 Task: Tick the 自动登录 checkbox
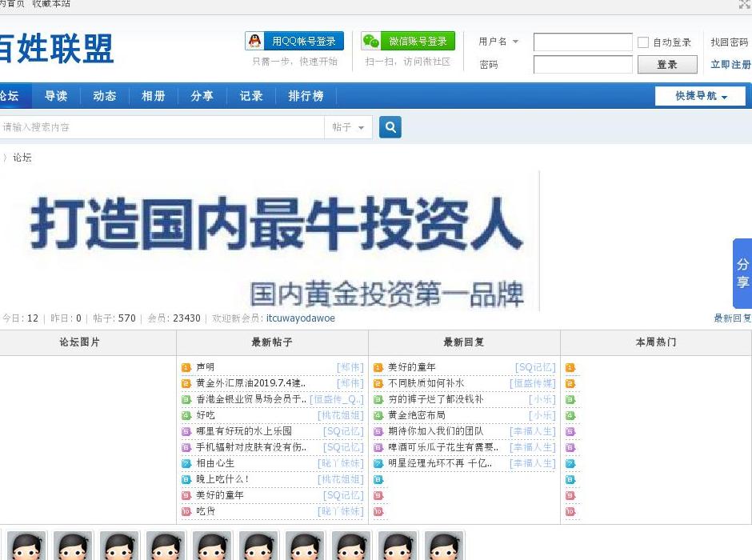pos(643,42)
